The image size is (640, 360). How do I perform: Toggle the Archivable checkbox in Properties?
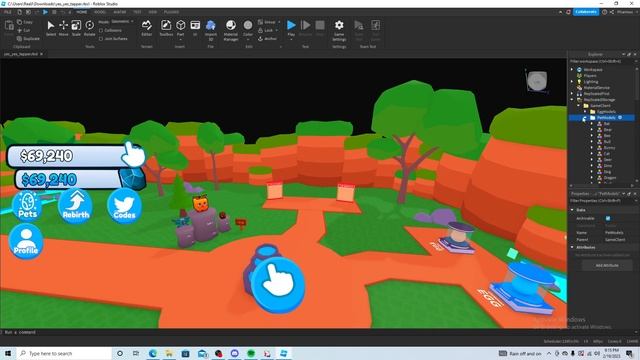coord(608,218)
